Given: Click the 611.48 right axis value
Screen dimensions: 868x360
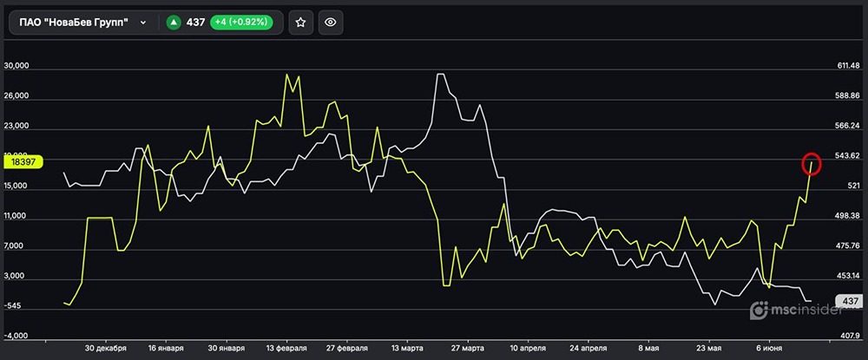Looking at the screenshot, I should pyautogui.click(x=847, y=66).
